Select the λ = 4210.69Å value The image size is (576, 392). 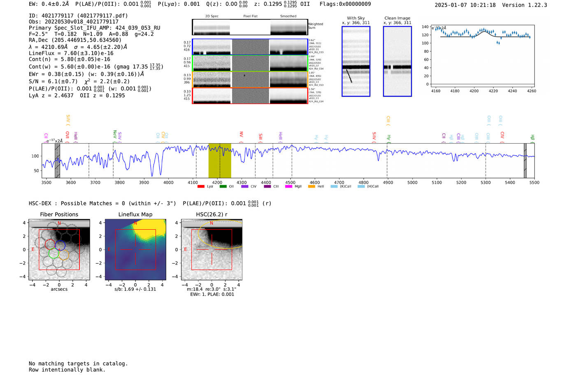coord(48,47)
